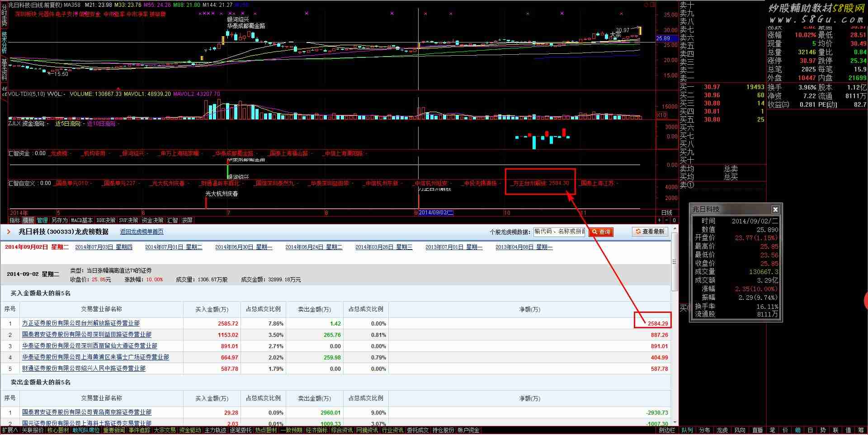
Task: Open the 核心题材 bottom tab
Action: pos(58,430)
